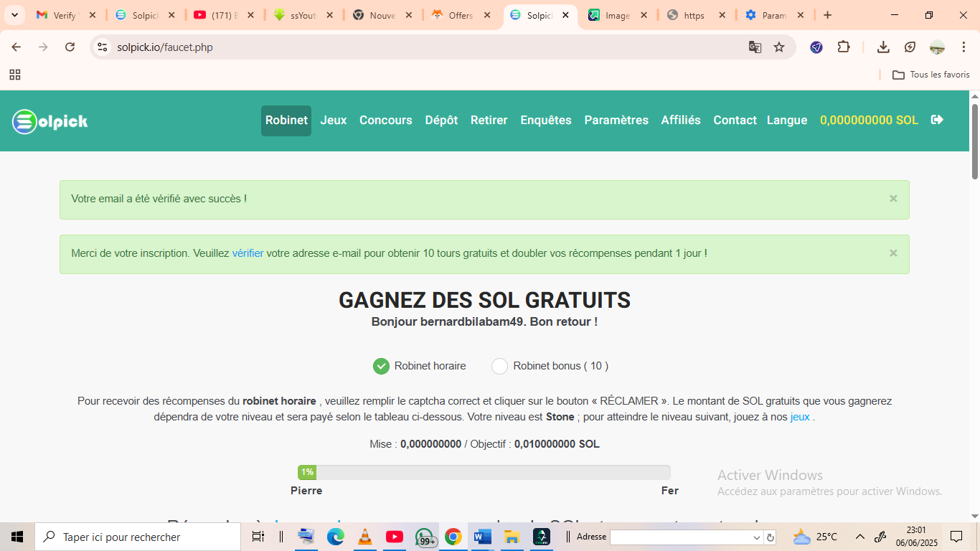The height and width of the screenshot is (551, 980).
Task: Open Microsoft Edge from taskbar
Action: click(x=335, y=537)
